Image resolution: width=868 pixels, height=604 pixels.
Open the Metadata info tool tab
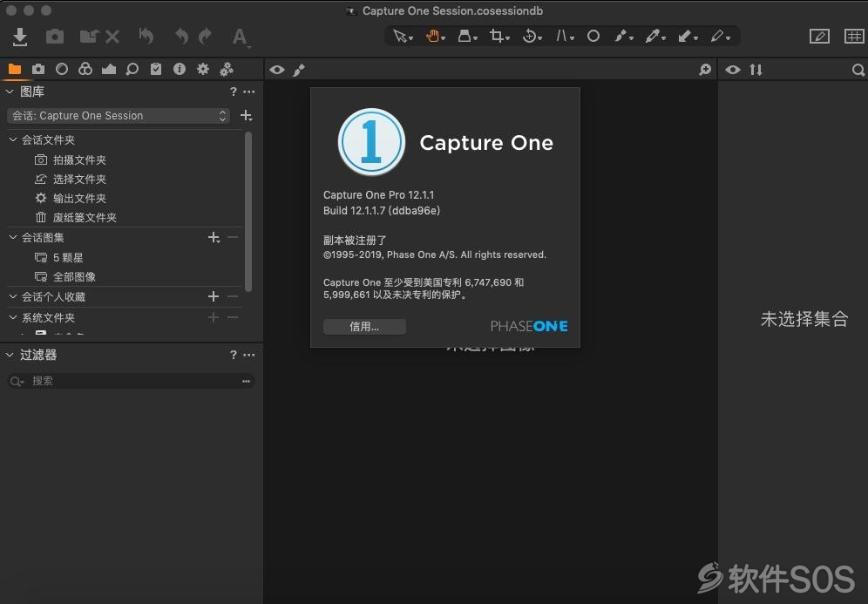coord(180,69)
